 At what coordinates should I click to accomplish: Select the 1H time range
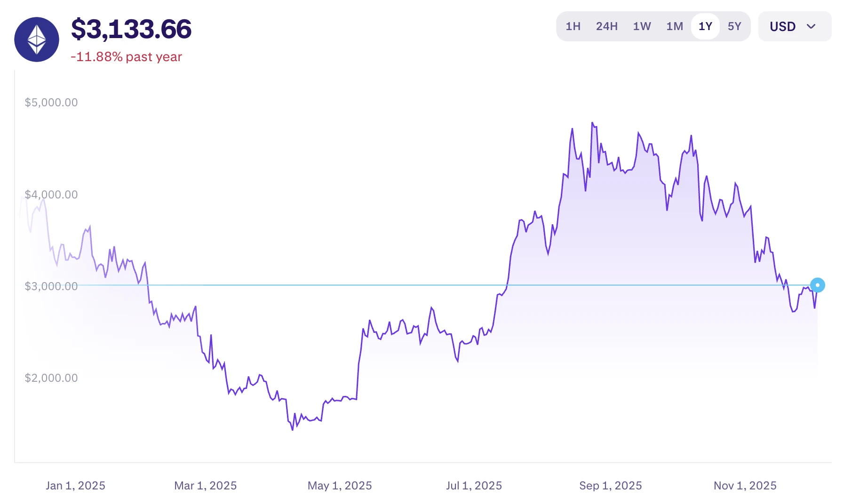pyautogui.click(x=573, y=26)
